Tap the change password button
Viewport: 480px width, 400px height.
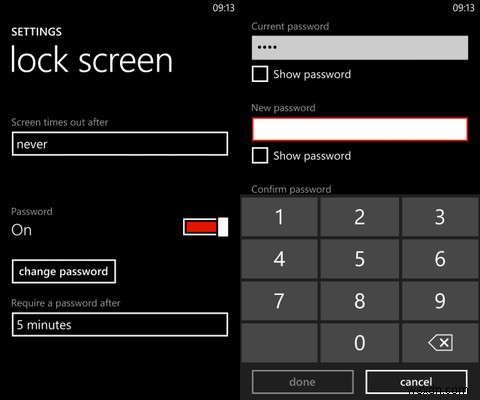64,271
